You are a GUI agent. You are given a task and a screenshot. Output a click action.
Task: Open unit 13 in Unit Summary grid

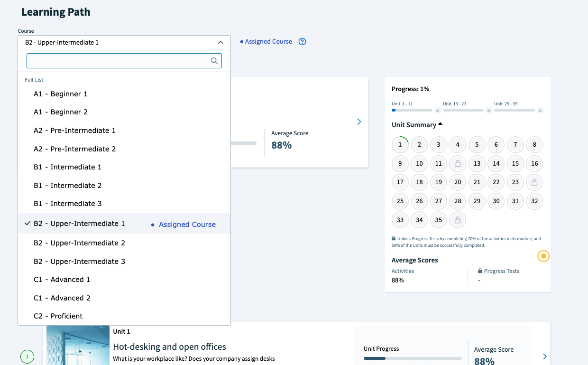pyautogui.click(x=477, y=163)
